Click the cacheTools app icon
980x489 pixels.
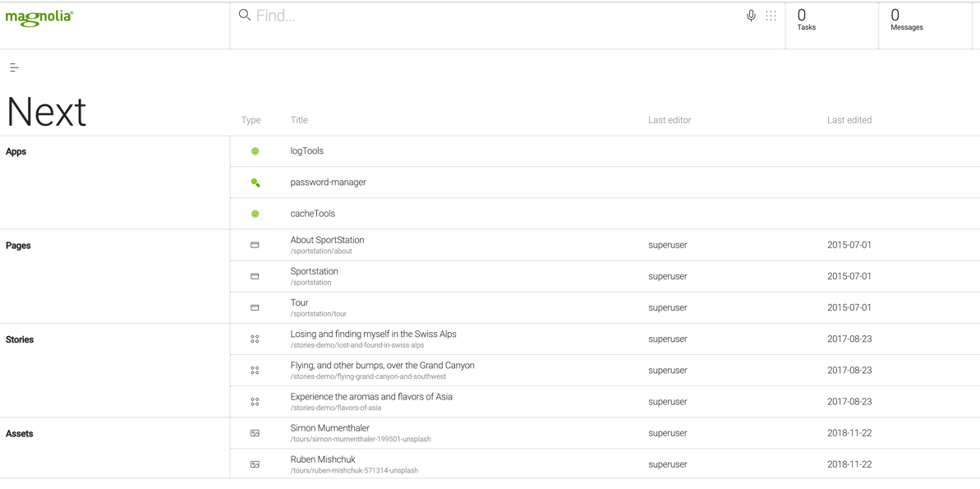tap(255, 214)
